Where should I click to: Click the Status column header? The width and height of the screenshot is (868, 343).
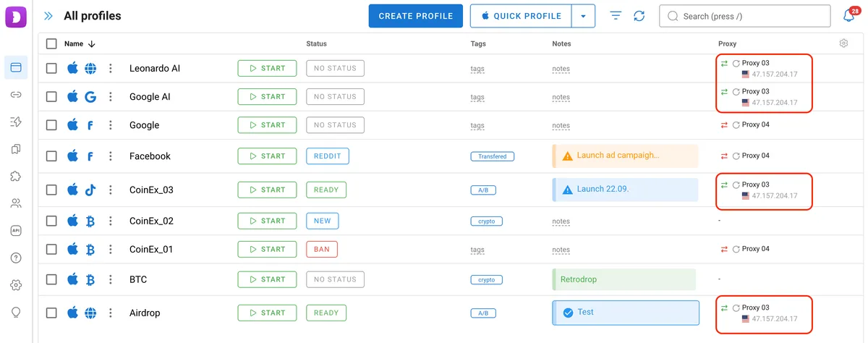pos(316,43)
